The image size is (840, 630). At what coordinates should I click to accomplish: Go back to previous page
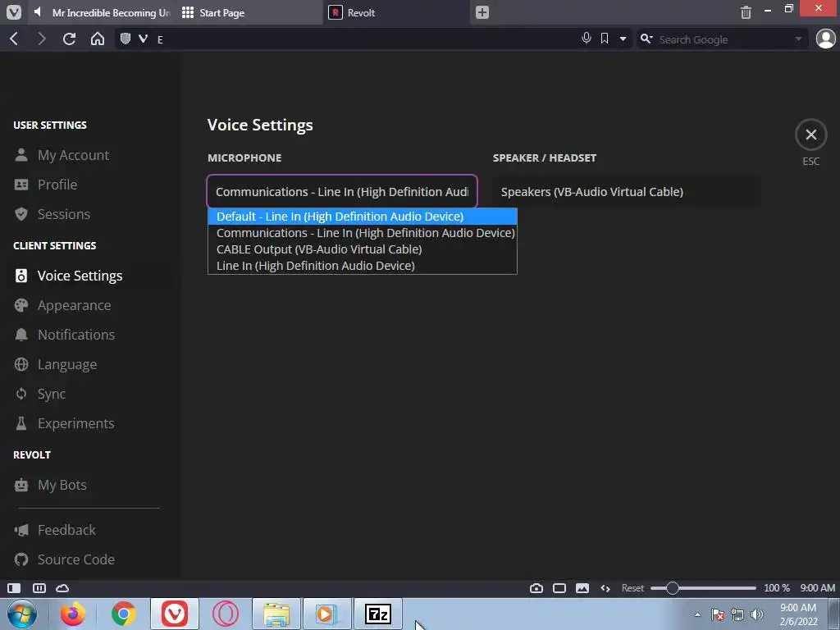coord(15,39)
